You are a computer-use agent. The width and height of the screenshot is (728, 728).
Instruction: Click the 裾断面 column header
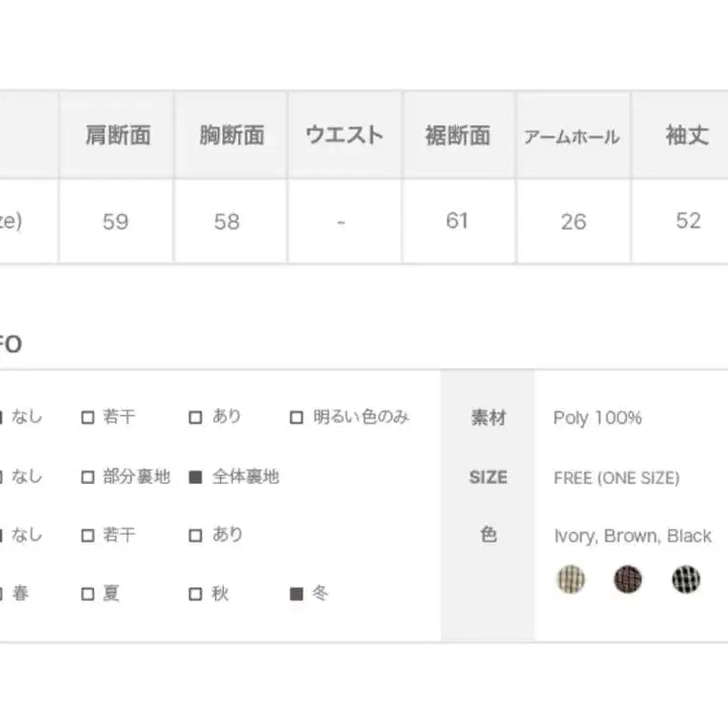(457, 135)
